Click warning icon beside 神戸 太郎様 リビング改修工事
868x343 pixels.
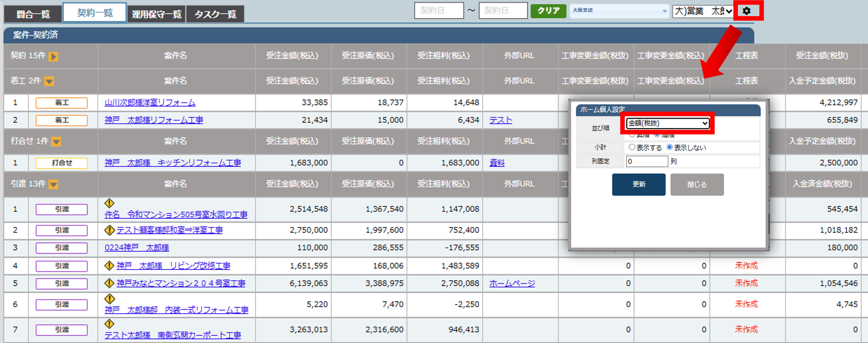click(x=109, y=266)
